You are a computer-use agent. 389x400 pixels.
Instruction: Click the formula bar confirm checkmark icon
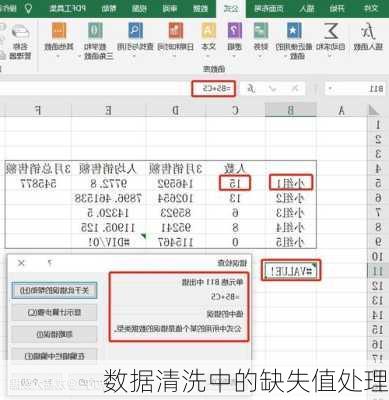click(x=273, y=88)
